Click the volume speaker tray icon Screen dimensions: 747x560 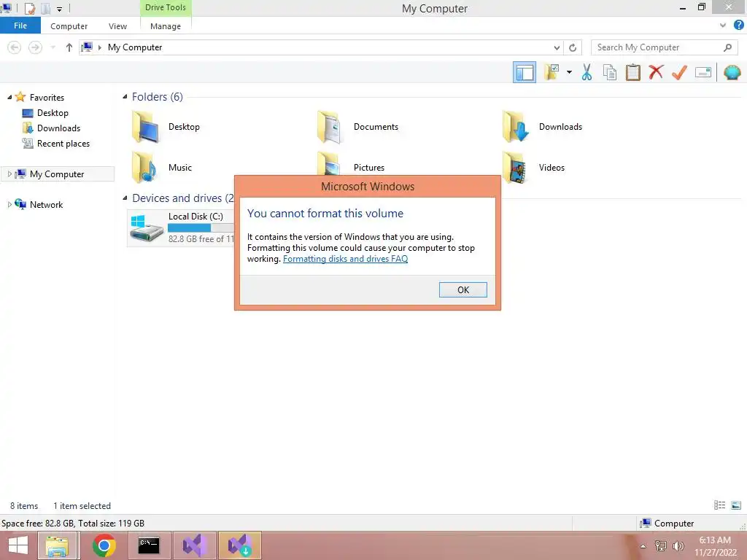click(x=678, y=545)
